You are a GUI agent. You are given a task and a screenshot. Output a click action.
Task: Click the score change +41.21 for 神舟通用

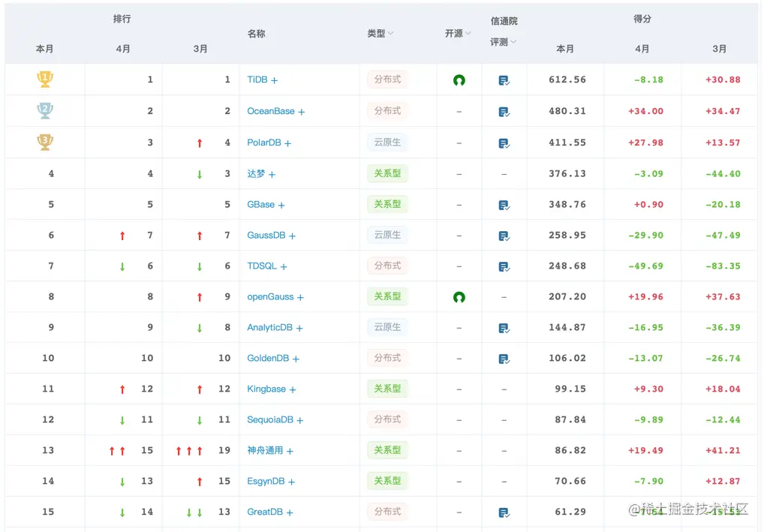click(x=723, y=450)
